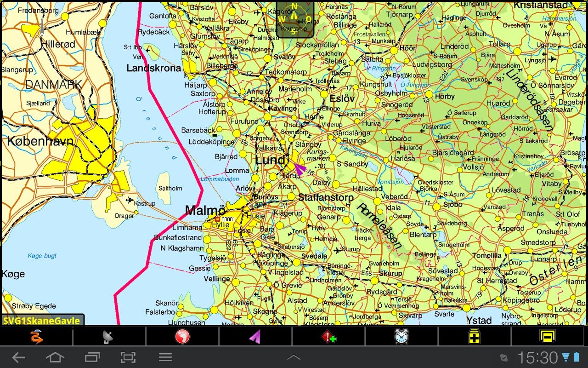This screenshot has width=588, height=368.
Task: Go to the Android home screen
Action: tap(55, 357)
